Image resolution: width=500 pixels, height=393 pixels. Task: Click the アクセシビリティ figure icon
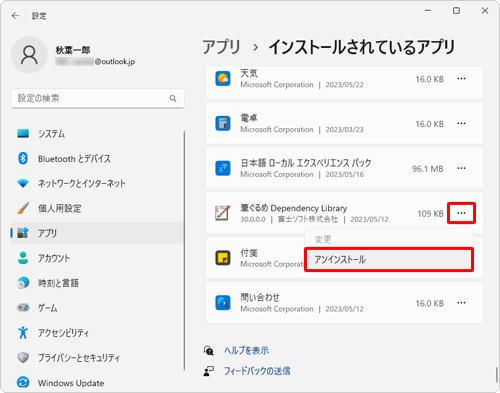tap(23, 332)
